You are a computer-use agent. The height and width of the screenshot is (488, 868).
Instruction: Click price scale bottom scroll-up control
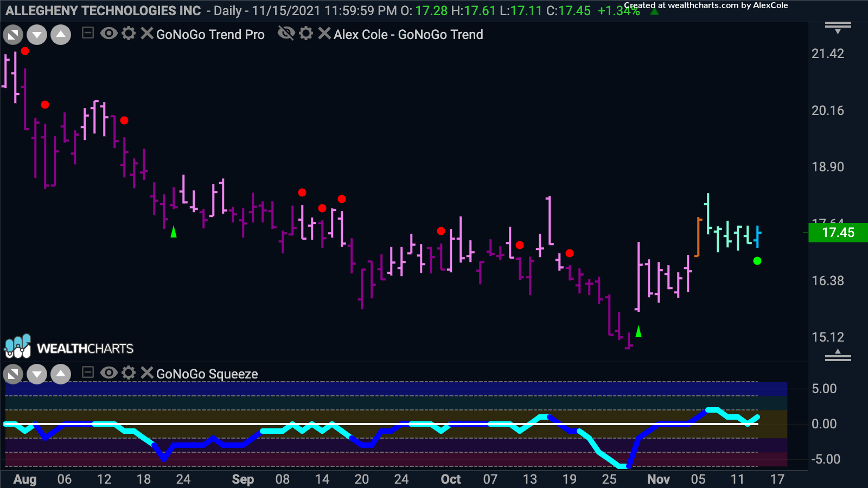tap(838, 355)
